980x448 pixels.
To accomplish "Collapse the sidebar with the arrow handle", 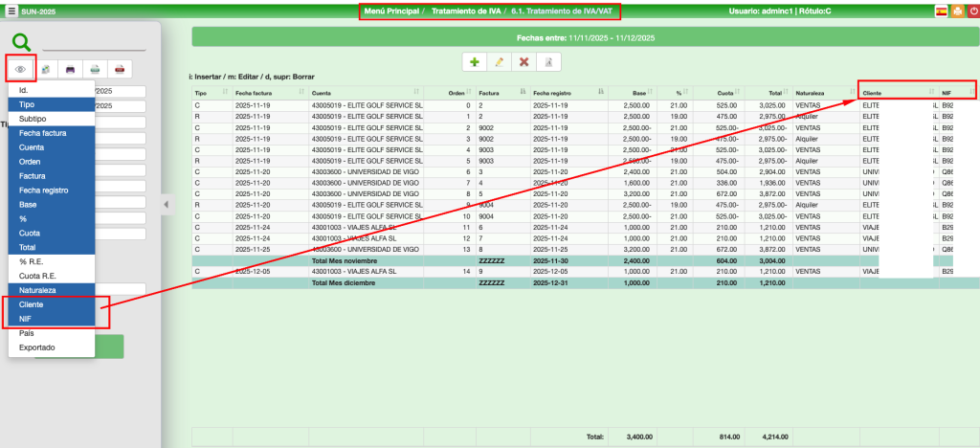I will (165, 204).
